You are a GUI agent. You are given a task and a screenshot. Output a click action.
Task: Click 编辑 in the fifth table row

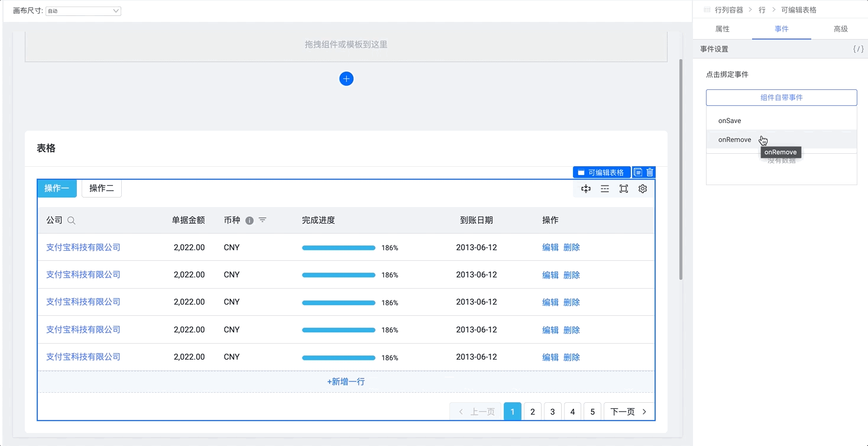pyautogui.click(x=550, y=357)
